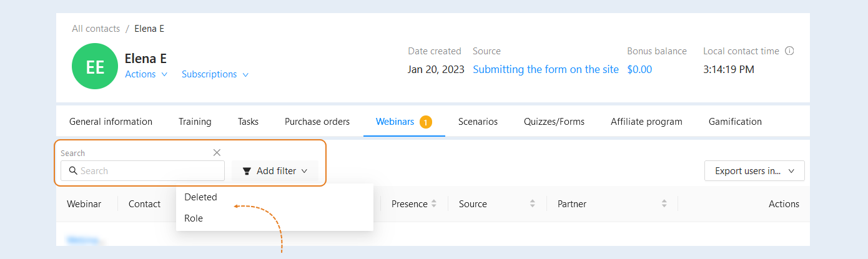The width and height of the screenshot is (868, 259).
Task: Select the Role filter option
Action: coord(194,218)
